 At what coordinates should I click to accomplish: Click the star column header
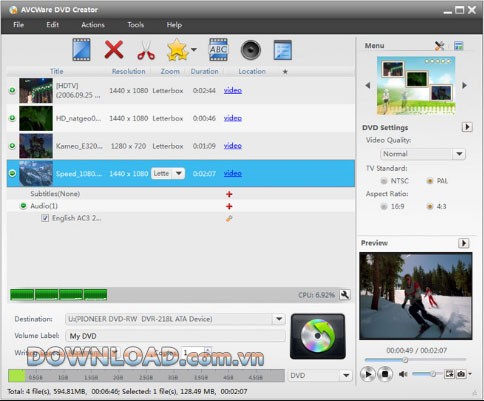[285, 71]
